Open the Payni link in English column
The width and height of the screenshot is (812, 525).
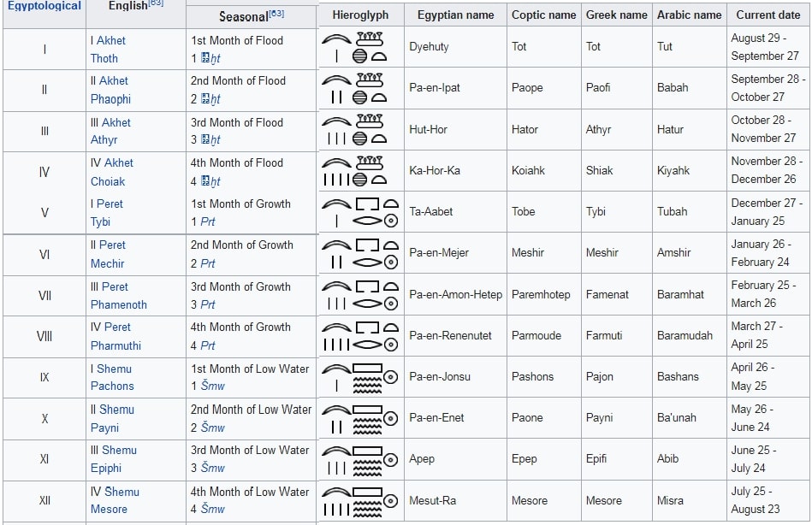pos(104,428)
